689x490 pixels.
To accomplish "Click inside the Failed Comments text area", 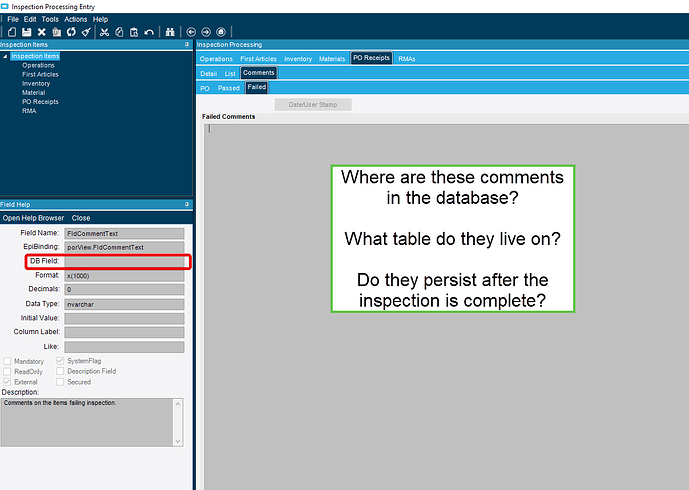I will pyautogui.click(x=446, y=307).
